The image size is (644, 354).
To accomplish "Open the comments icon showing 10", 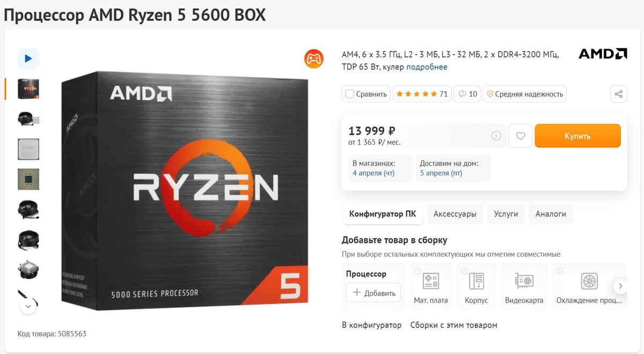I will (467, 94).
